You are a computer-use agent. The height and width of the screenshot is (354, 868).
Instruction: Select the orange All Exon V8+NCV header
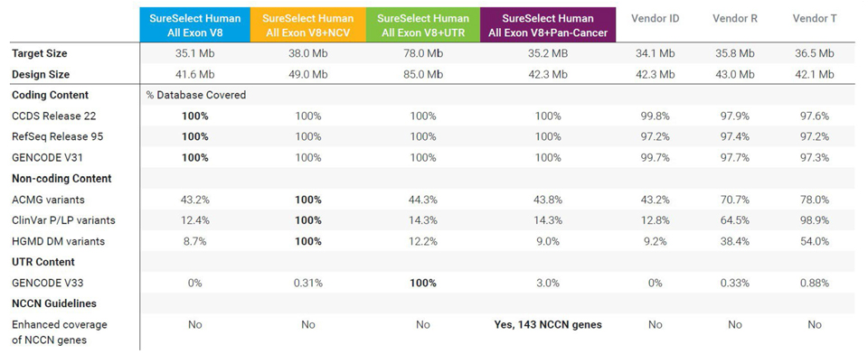[x=307, y=25]
